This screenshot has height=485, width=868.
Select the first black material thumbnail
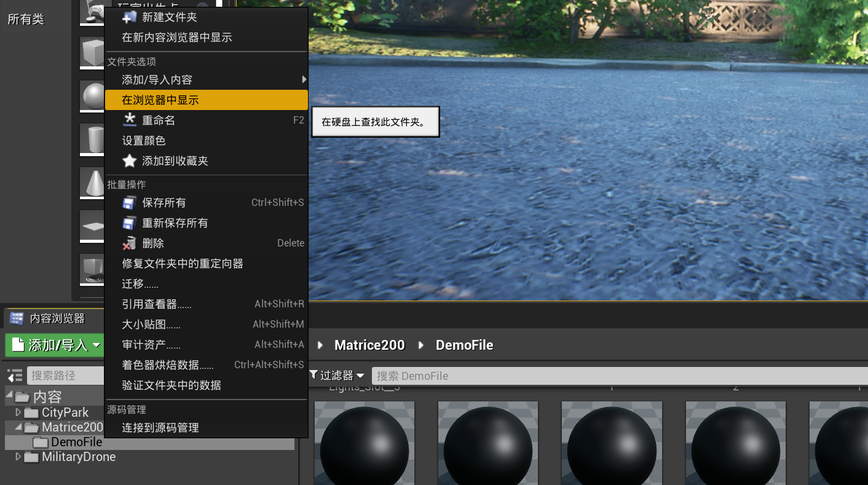click(x=365, y=443)
